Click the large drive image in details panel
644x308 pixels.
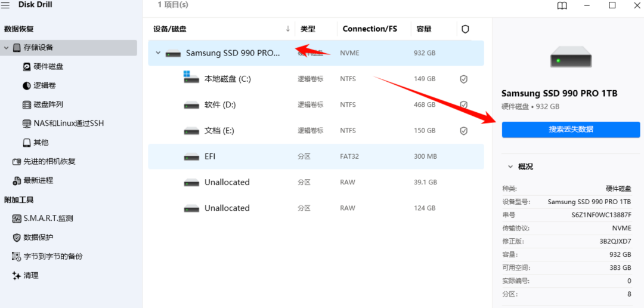coord(571,56)
